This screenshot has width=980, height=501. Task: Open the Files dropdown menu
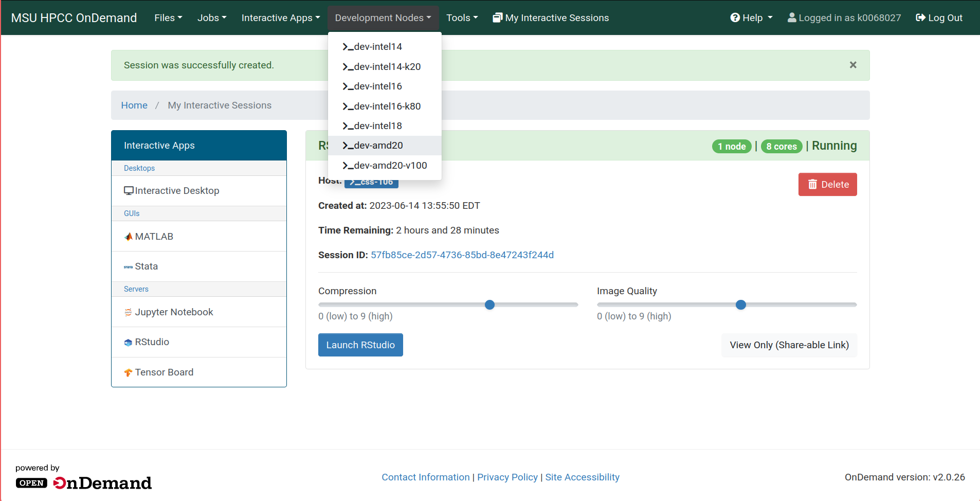point(168,17)
